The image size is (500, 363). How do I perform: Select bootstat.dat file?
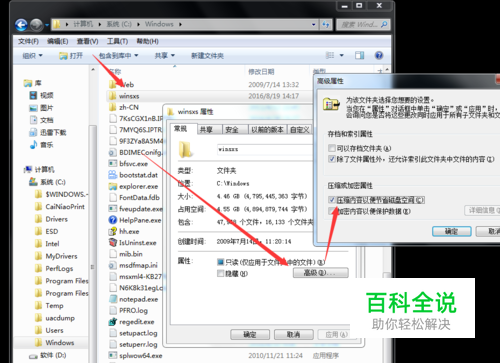133,175
